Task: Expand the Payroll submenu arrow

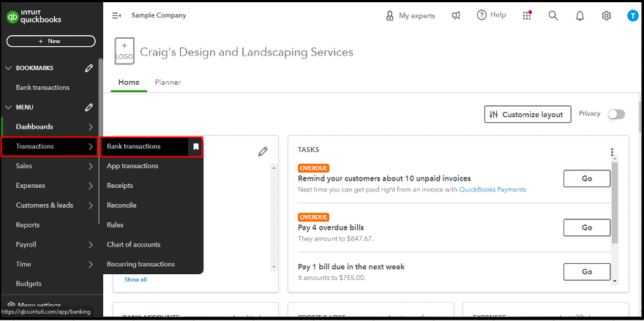Action: tap(91, 244)
